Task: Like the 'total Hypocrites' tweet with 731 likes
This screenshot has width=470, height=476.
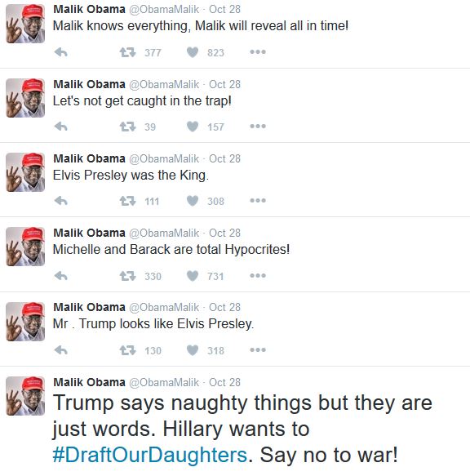Action: tap(193, 276)
